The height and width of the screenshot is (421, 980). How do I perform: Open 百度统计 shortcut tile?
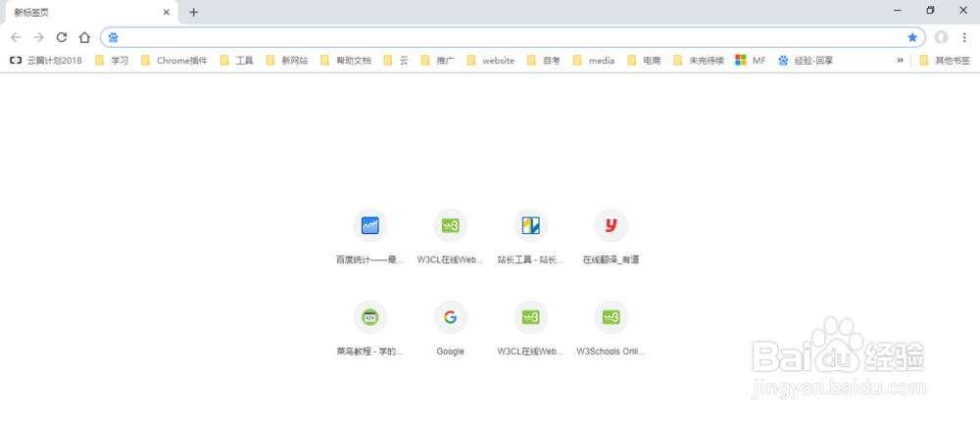(x=370, y=237)
